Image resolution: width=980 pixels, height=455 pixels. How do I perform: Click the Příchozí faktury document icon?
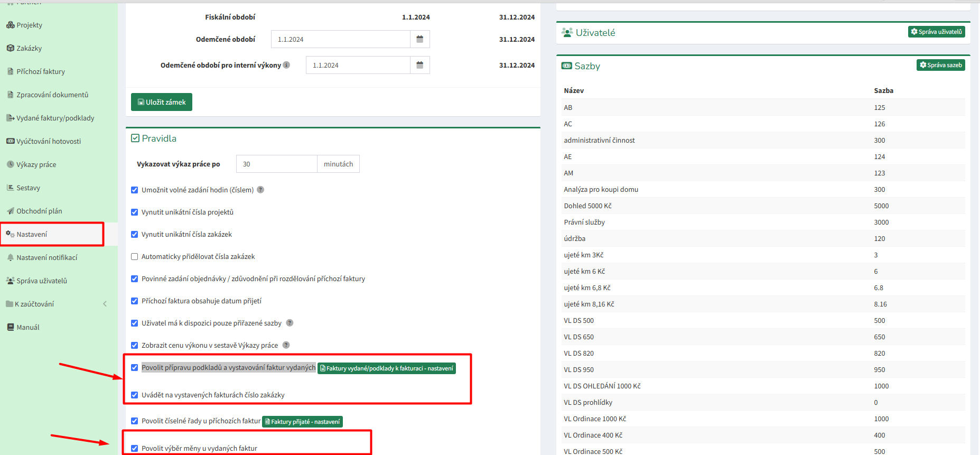(x=11, y=71)
